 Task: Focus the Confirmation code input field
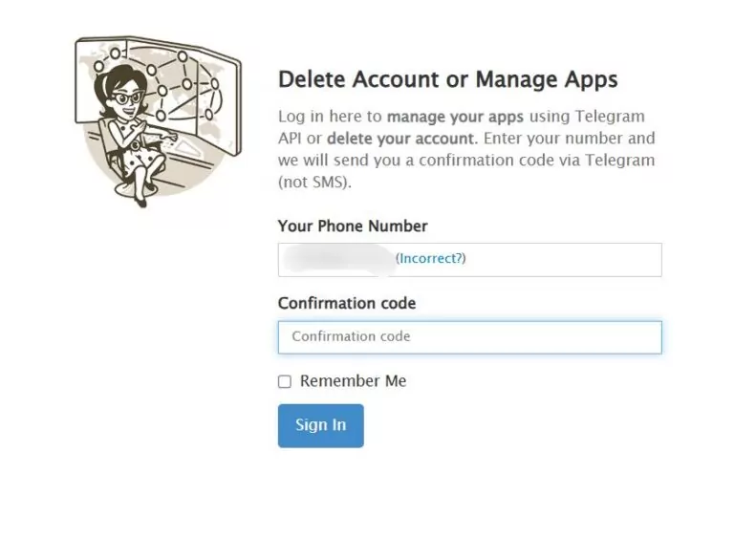pyautogui.click(x=469, y=337)
